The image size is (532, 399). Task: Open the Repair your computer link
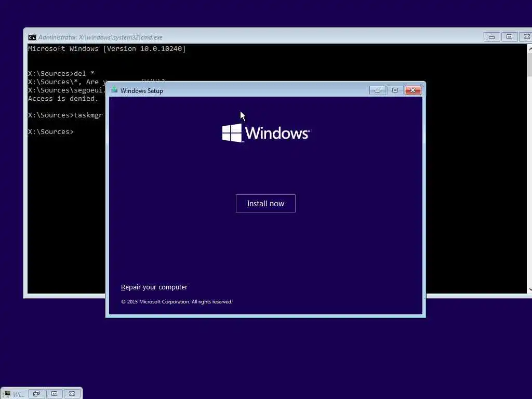click(x=154, y=287)
